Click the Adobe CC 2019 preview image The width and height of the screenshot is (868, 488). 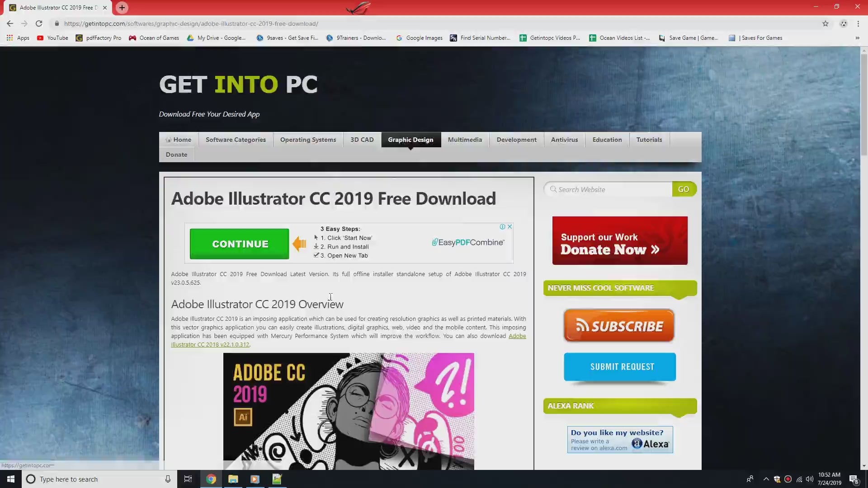tap(349, 411)
